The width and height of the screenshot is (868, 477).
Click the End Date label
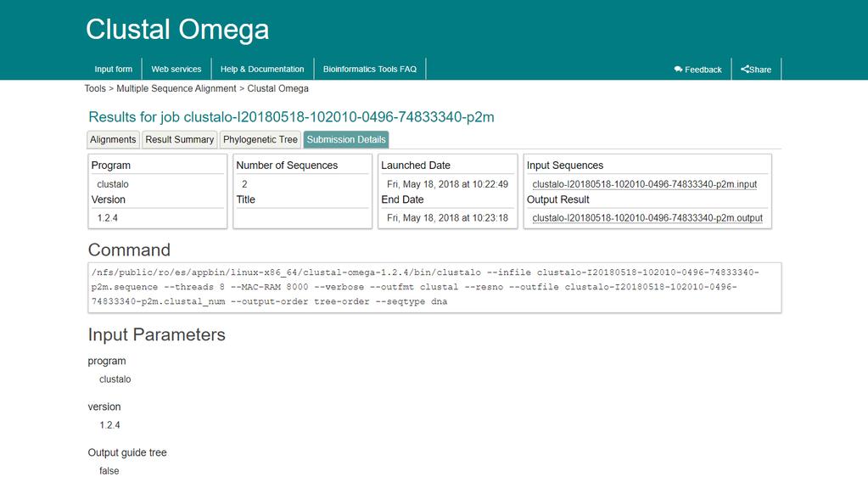coord(402,199)
